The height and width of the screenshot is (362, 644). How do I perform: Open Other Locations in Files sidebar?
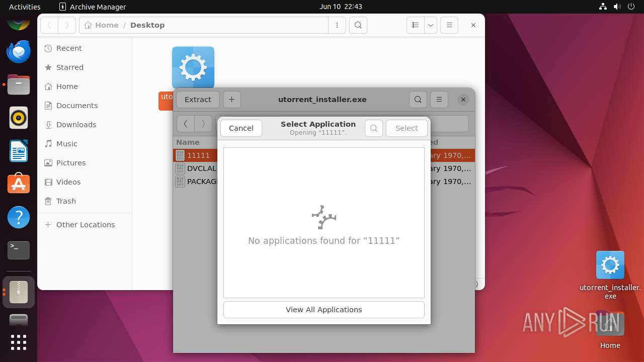[85, 225]
